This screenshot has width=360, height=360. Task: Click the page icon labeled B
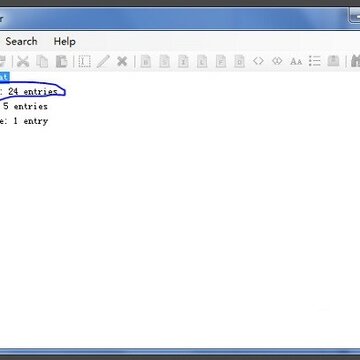pos(146,61)
